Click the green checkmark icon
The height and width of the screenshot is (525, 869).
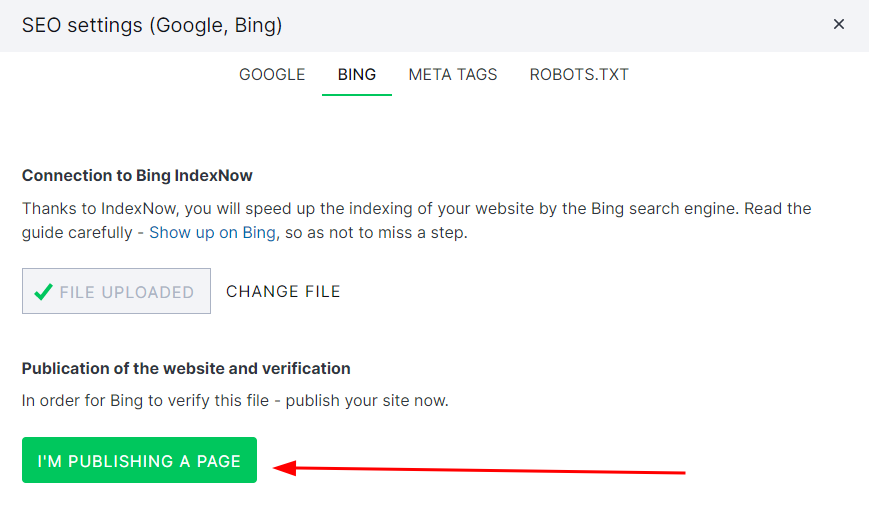pos(43,292)
